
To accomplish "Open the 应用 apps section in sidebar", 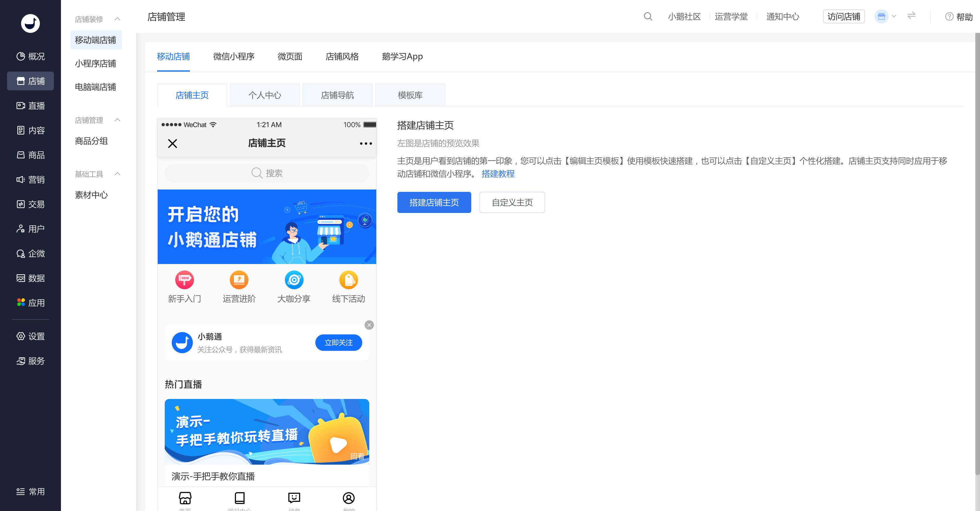I will pos(30,303).
